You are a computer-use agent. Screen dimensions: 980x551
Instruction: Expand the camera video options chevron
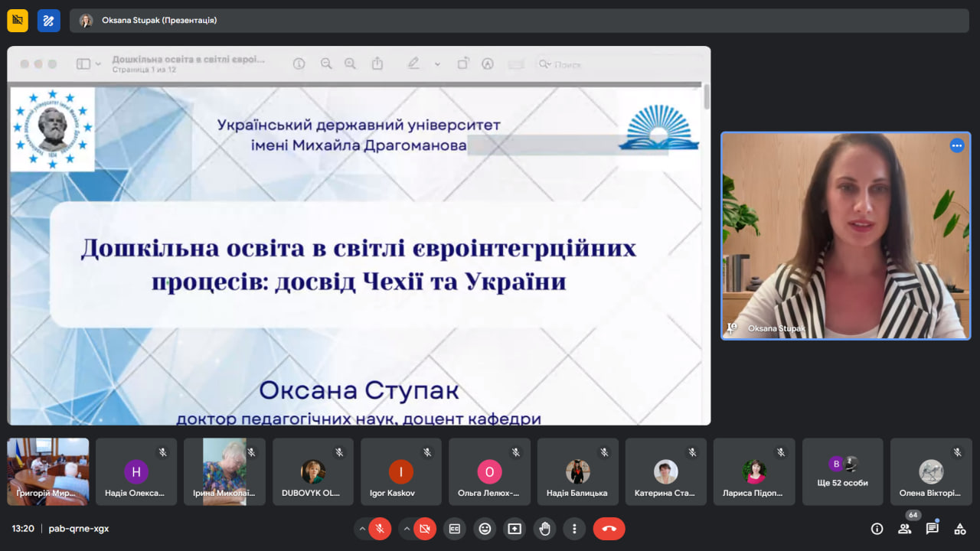pos(405,528)
